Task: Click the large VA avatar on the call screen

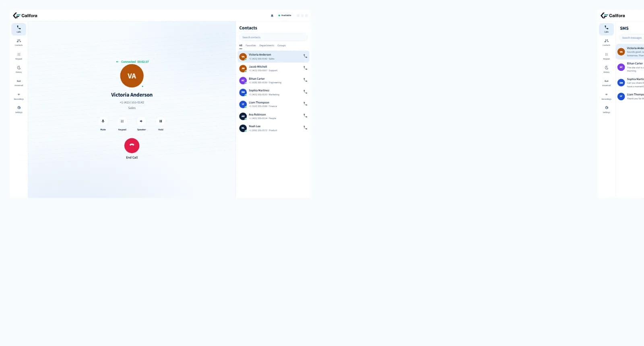Action: pos(132,76)
